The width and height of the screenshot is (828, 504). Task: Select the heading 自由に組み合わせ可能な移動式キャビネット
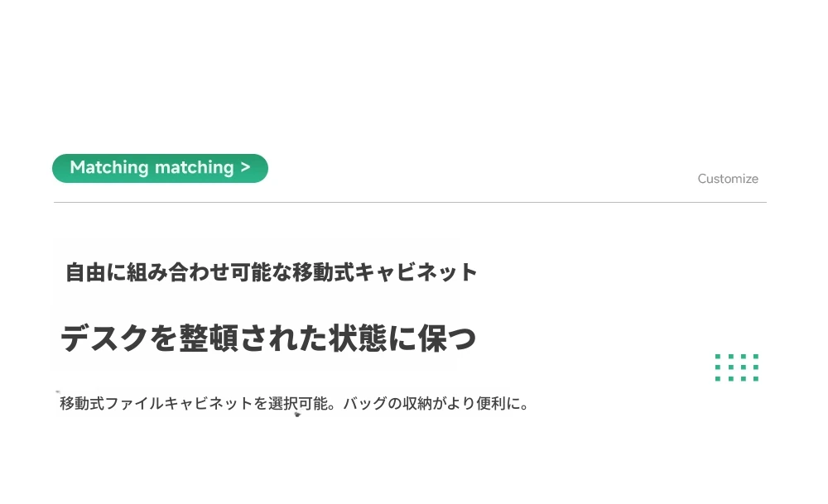[x=271, y=272]
